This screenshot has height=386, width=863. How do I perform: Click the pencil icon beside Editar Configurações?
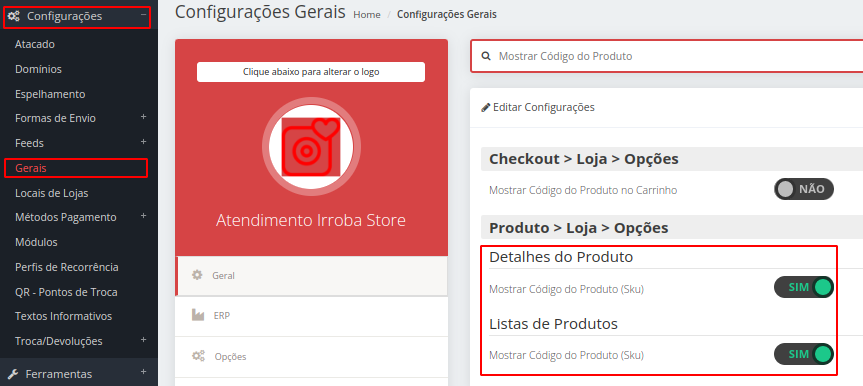point(485,107)
